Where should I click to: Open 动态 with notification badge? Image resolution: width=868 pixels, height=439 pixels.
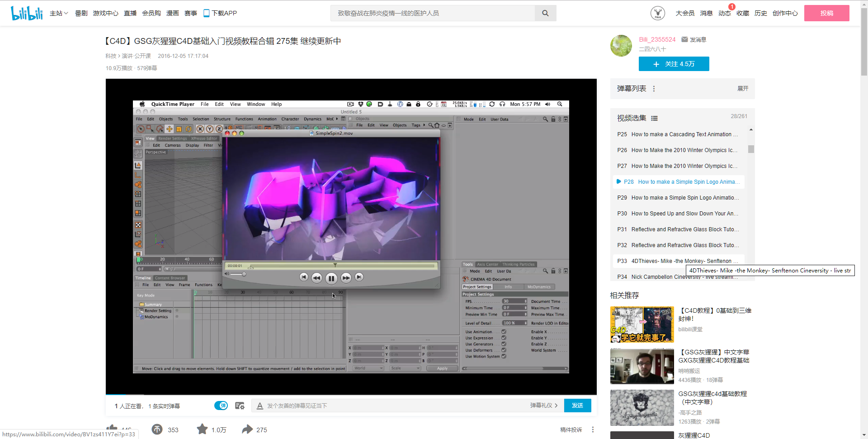click(x=724, y=13)
